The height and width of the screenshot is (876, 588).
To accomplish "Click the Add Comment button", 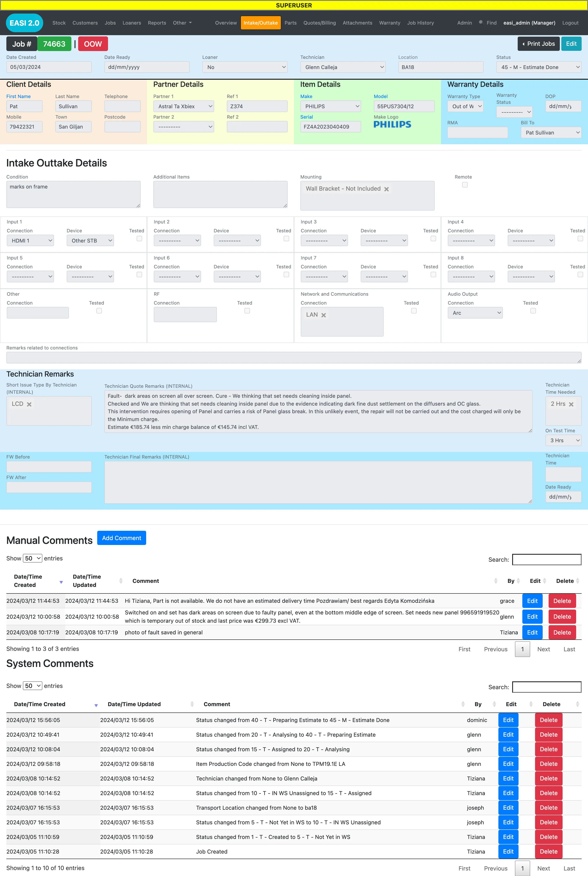I will tap(122, 538).
